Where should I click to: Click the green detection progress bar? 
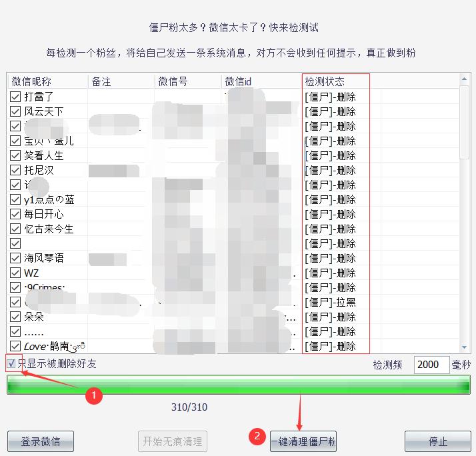click(x=239, y=385)
